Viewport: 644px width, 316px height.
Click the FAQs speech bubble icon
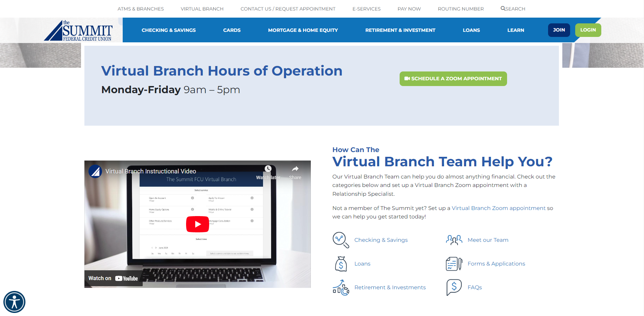(x=454, y=287)
